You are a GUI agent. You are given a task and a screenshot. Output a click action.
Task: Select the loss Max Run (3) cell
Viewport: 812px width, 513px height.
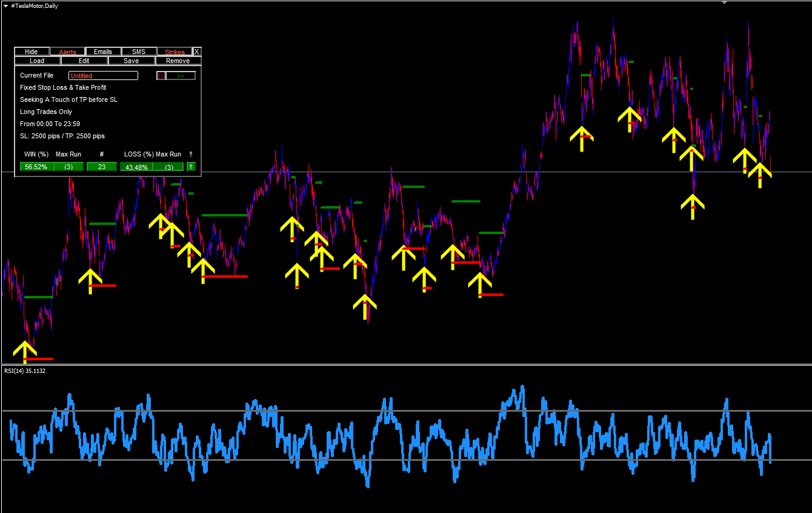pyautogui.click(x=168, y=167)
